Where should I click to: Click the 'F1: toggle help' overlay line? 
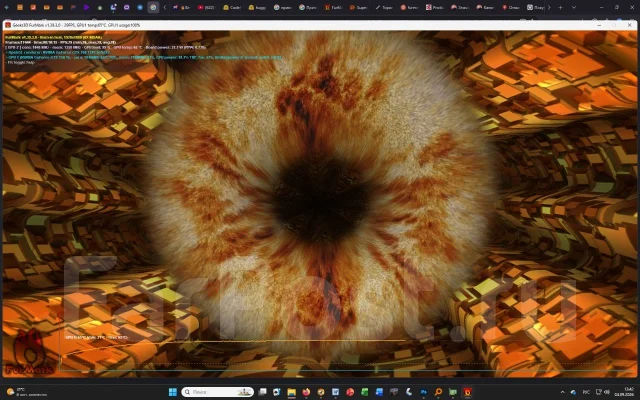[21, 62]
